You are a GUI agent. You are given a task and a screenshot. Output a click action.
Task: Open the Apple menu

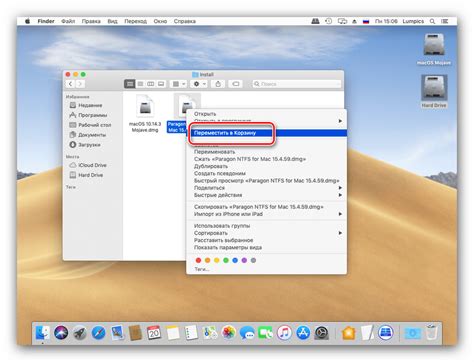(28, 21)
